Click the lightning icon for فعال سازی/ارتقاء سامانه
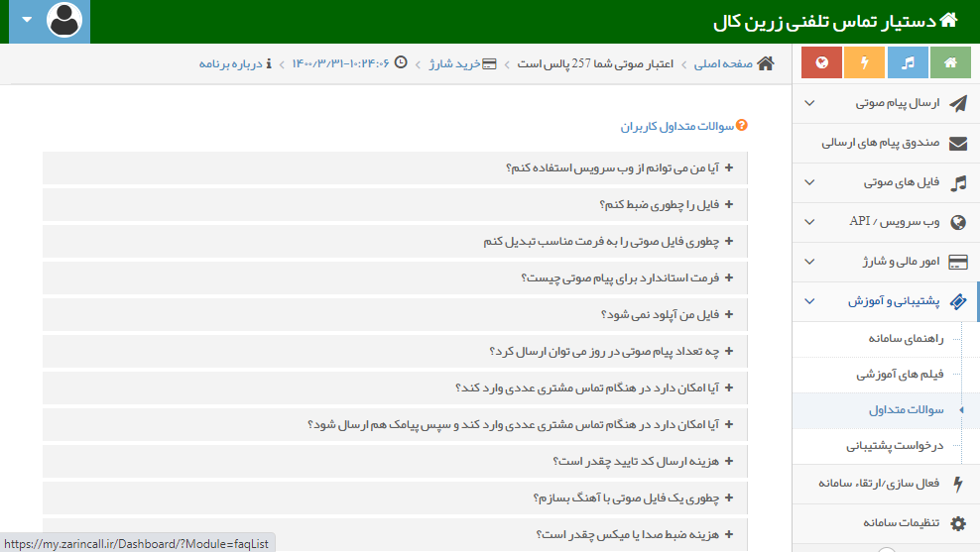The width and height of the screenshot is (980, 552). point(958,484)
